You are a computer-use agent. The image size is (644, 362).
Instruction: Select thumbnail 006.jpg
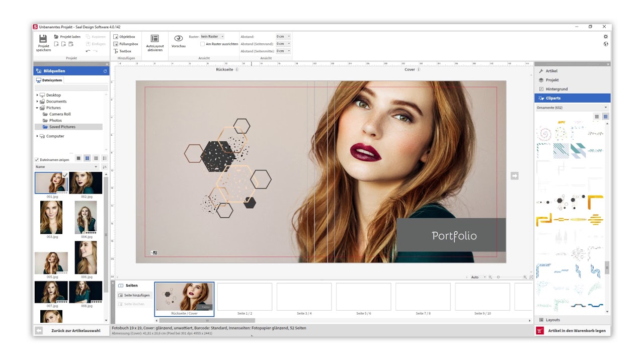(x=86, y=258)
